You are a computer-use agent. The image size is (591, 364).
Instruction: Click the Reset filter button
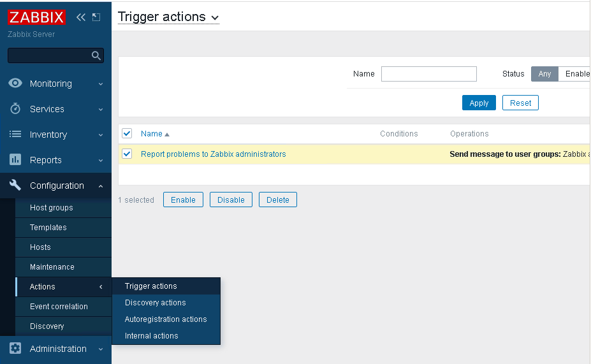(520, 103)
